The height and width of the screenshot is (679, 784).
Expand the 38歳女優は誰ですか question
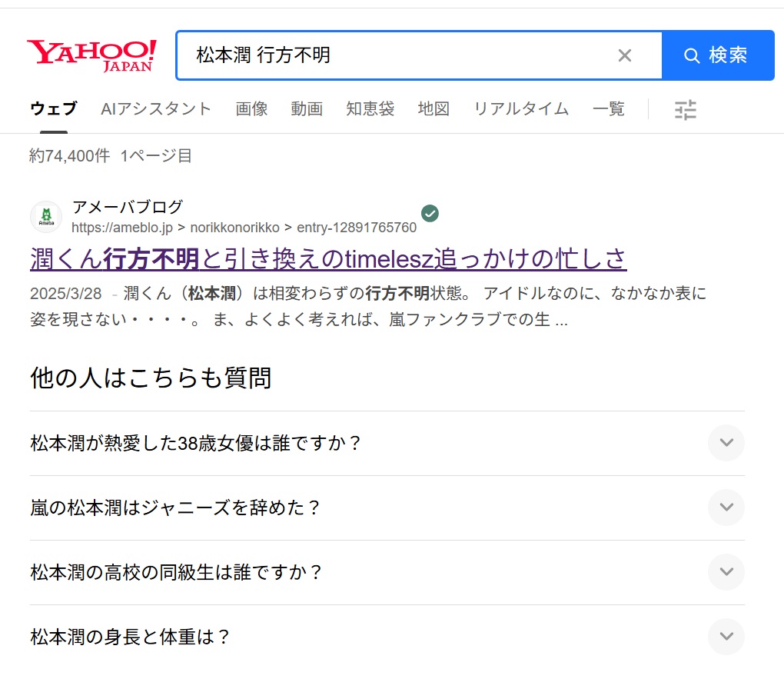[x=726, y=443]
